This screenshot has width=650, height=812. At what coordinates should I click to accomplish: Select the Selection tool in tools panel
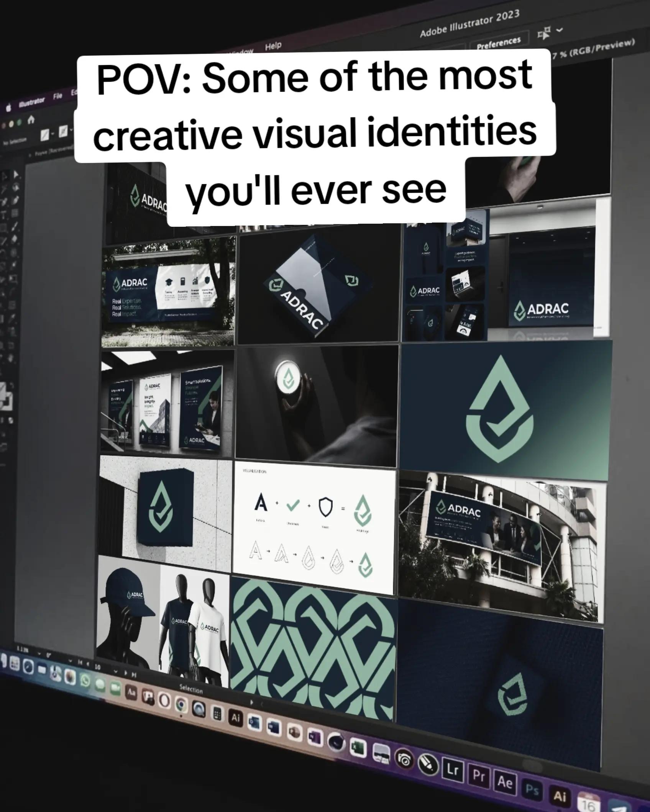5,177
